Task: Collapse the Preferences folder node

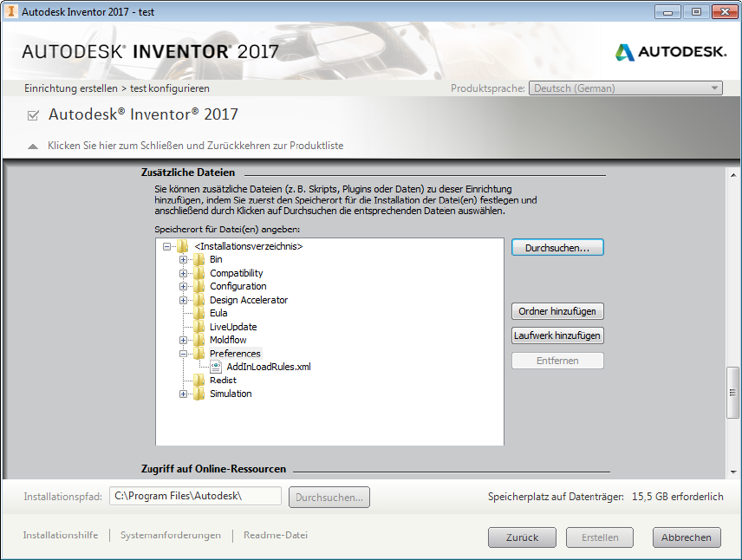Action: click(x=183, y=354)
